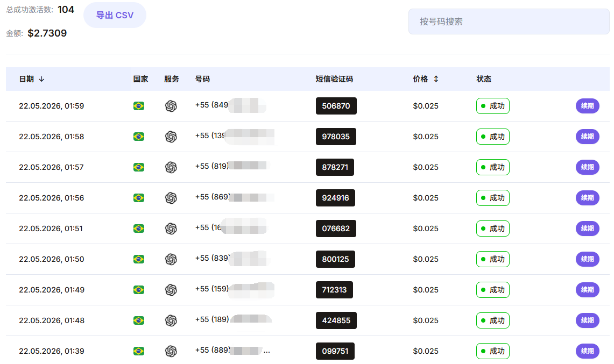Click the 成功 status badge for 01:48 row
This screenshot has width=614, height=364.
(x=492, y=320)
